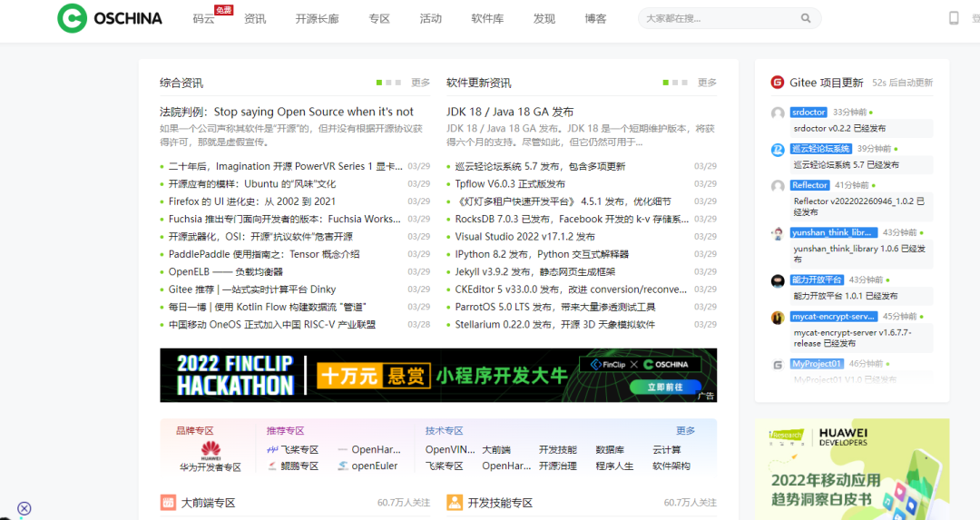Open 开发技能专区 section title
The width and height of the screenshot is (980, 520).
pyautogui.click(x=500, y=503)
